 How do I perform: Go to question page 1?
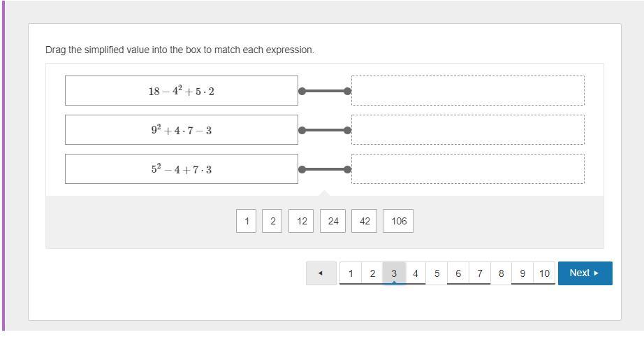point(351,273)
